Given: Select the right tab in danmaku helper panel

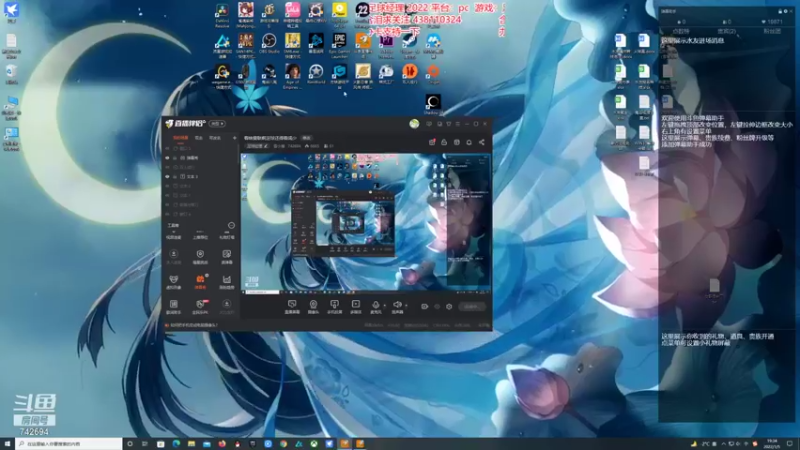Looking at the screenshot, I should pos(772,31).
